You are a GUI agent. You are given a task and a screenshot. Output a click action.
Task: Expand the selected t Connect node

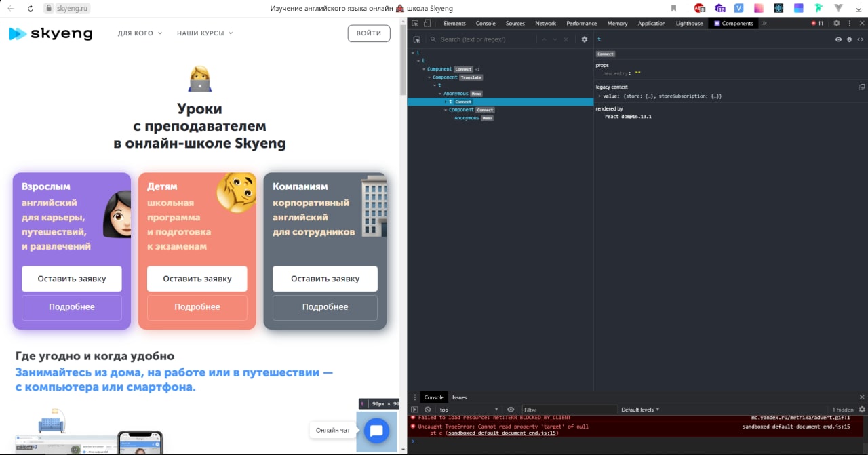(446, 102)
